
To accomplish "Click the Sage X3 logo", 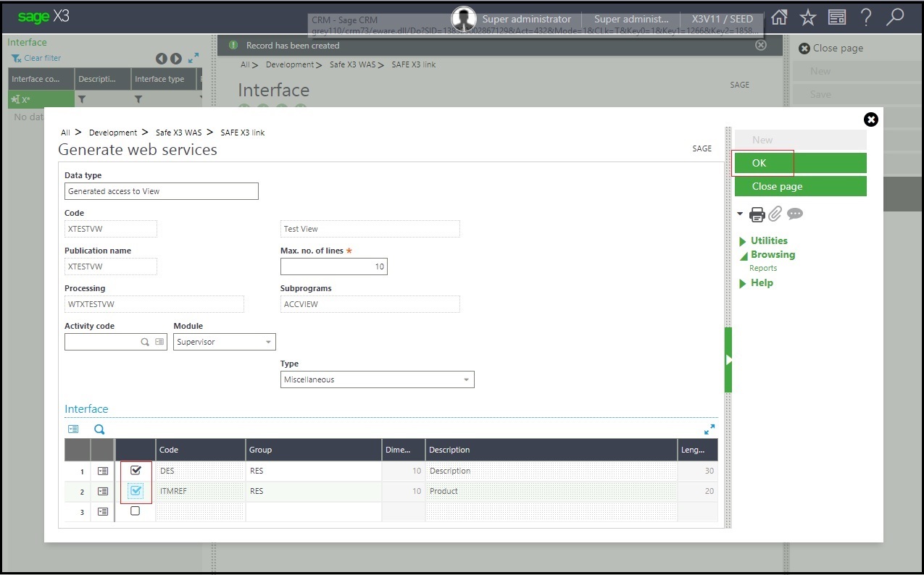I will [x=43, y=17].
